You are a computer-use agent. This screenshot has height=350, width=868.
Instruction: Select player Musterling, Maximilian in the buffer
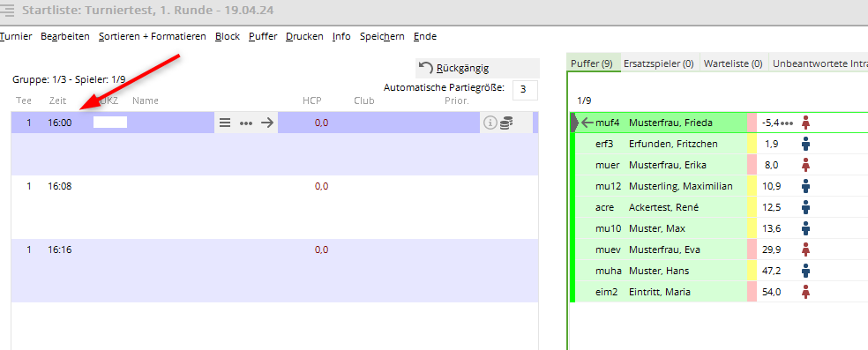coord(681,186)
